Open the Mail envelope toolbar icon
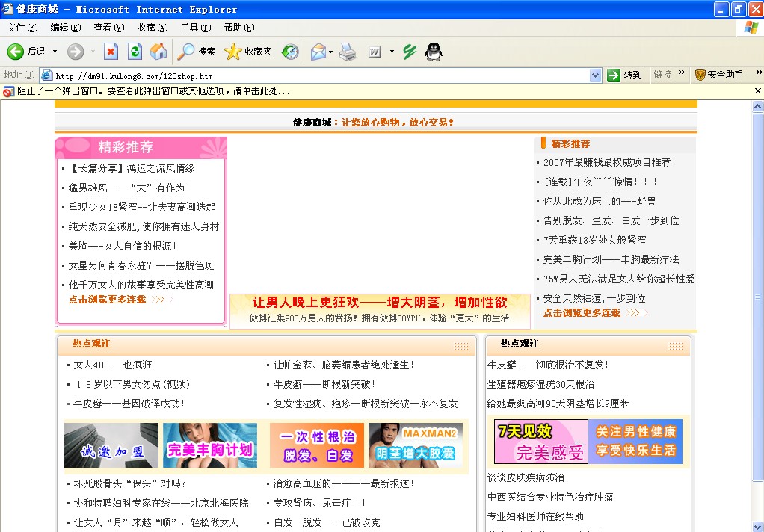Screen dimensions: 764x532 click(318, 51)
